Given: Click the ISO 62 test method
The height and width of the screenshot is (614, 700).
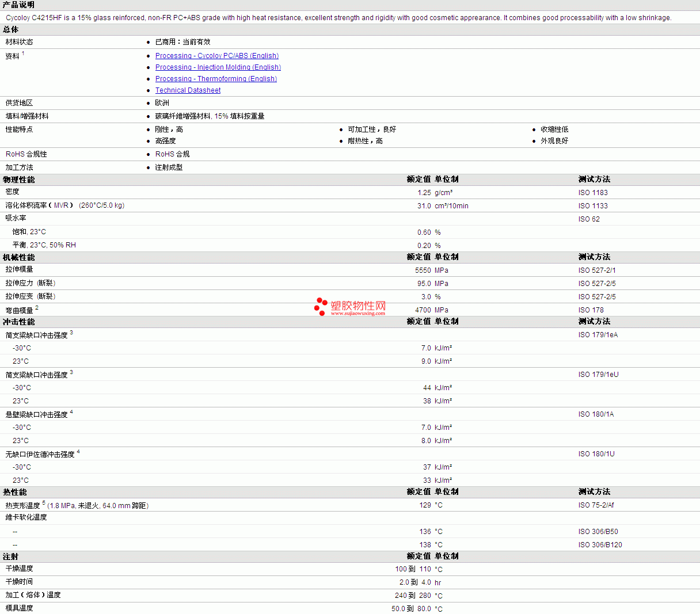Looking at the screenshot, I should click(589, 219).
